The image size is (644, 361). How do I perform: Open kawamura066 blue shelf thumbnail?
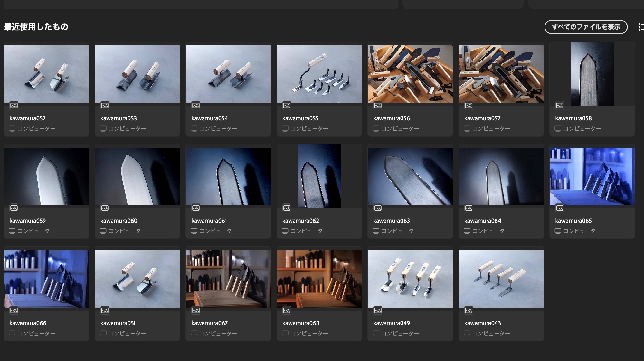coord(46,279)
